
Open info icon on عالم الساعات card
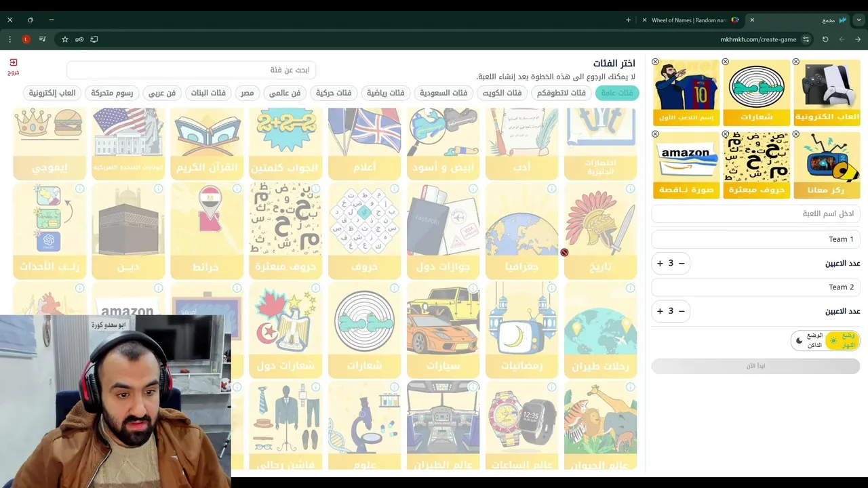pos(552,387)
